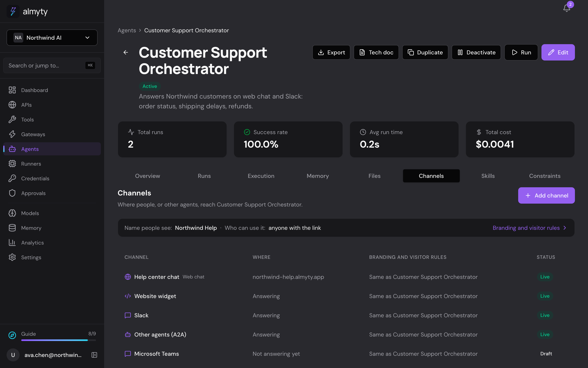Open Gateways in the sidebar
588x368 pixels.
(52, 134)
